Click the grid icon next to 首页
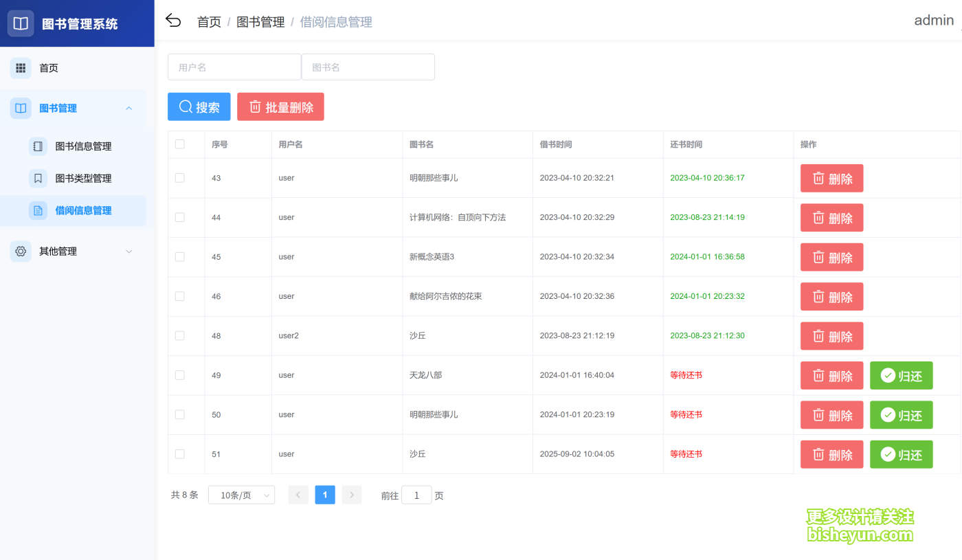962x560 pixels. (x=22, y=67)
